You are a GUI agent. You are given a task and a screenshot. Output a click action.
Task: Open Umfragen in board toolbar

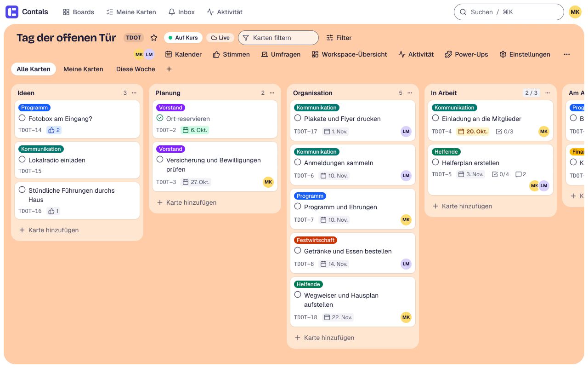(x=281, y=54)
